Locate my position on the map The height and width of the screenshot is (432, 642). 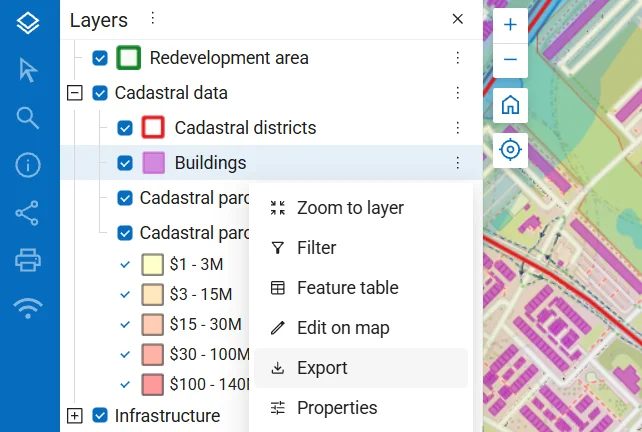tap(510, 149)
